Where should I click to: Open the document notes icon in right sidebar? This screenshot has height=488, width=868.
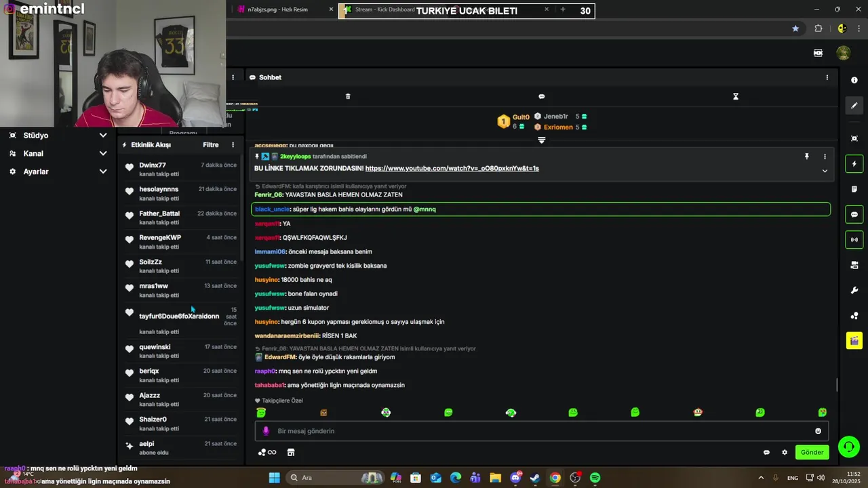click(854, 189)
